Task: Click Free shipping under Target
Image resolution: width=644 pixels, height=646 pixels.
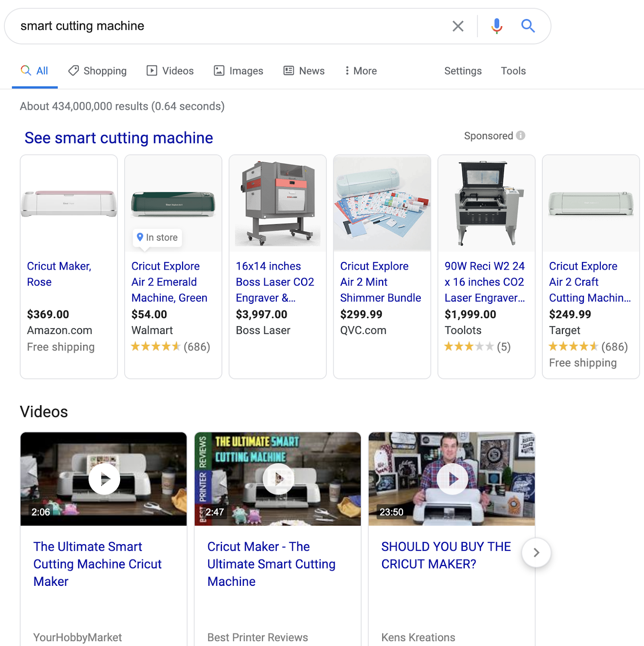Action: click(x=583, y=363)
